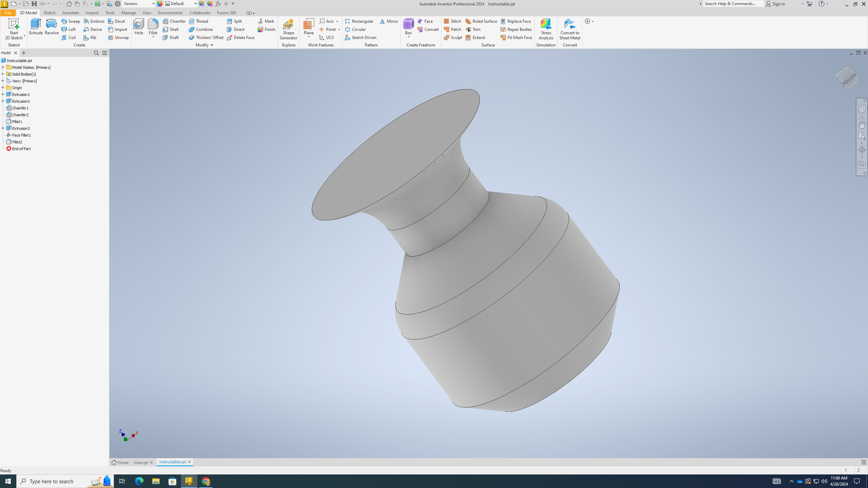The width and height of the screenshot is (868, 488).
Task: Launch Stress Analysis
Action: coord(546,29)
